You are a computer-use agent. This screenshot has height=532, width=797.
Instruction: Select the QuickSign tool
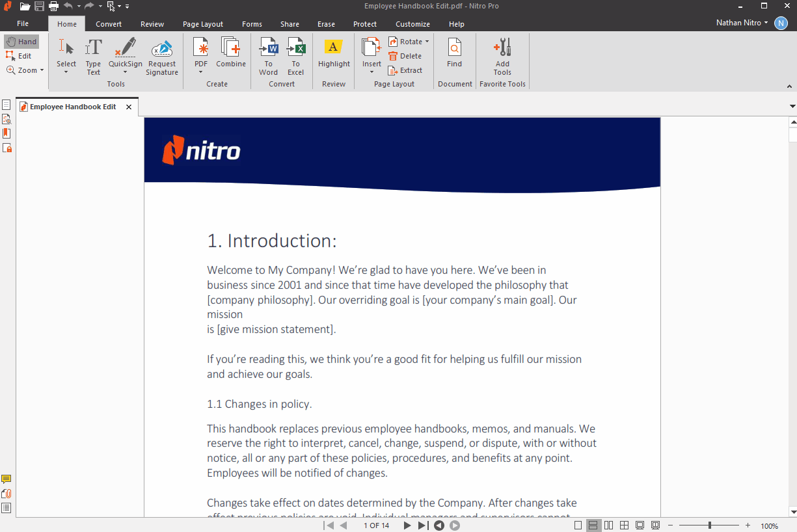[125, 55]
